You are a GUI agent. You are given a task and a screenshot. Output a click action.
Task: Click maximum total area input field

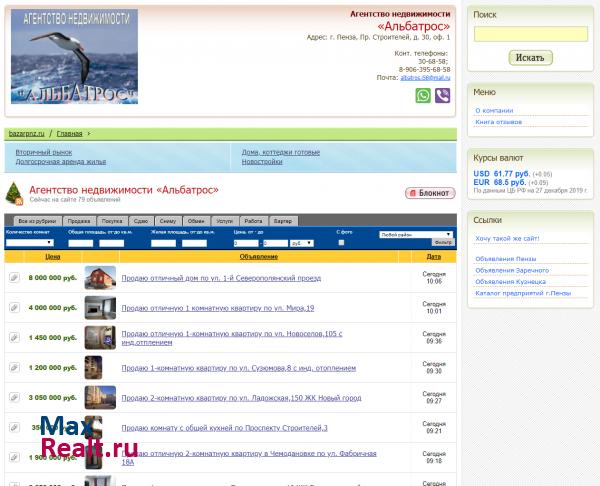pyautogui.click(x=111, y=243)
